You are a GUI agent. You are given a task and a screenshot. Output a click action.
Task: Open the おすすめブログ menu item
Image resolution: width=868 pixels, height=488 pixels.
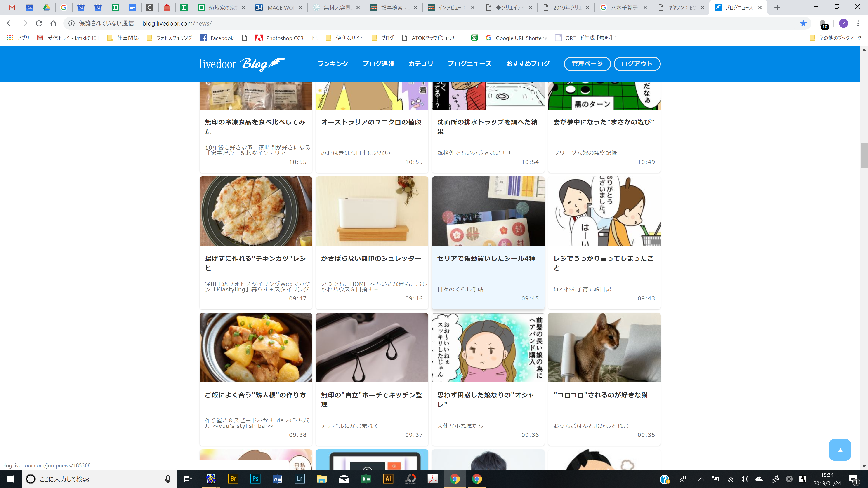(x=528, y=64)
